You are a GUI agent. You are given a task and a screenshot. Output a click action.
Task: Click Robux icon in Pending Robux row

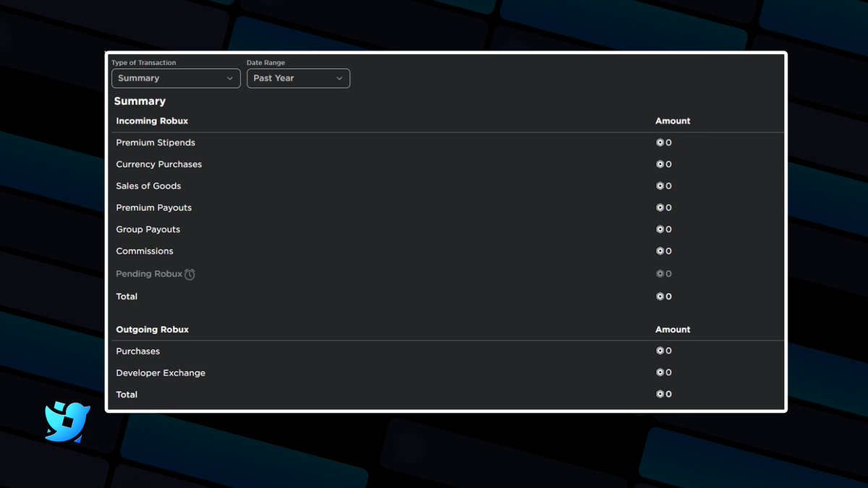660,274
